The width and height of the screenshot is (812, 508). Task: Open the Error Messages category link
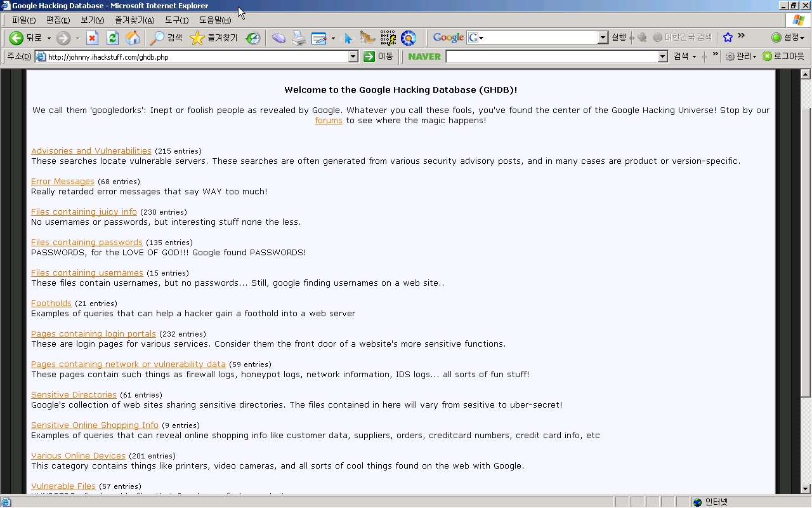click(x=63, y=182)
